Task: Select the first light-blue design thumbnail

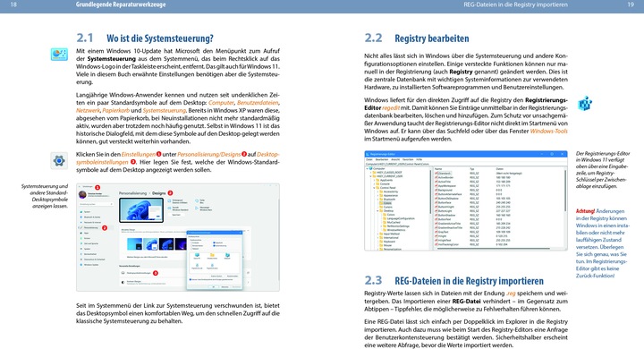Action: click(x=135, y=244)
